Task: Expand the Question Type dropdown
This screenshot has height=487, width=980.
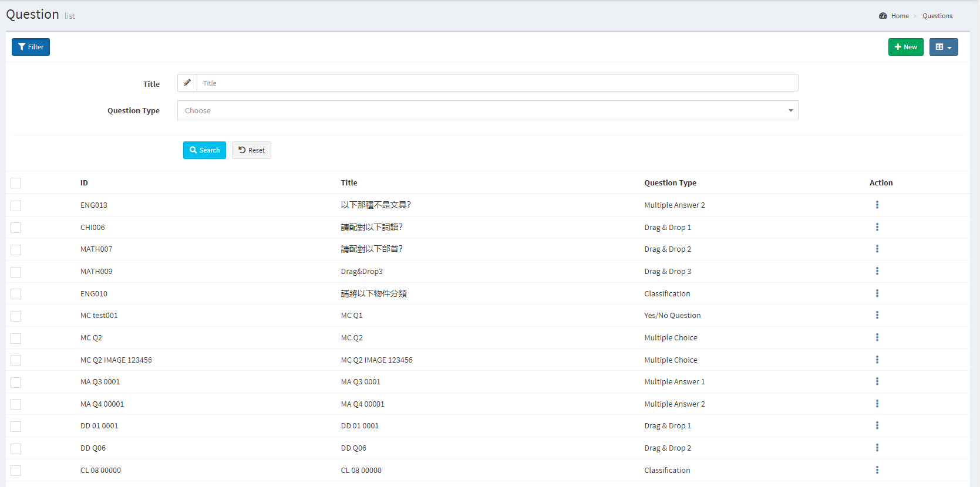Action: point(487,110)
